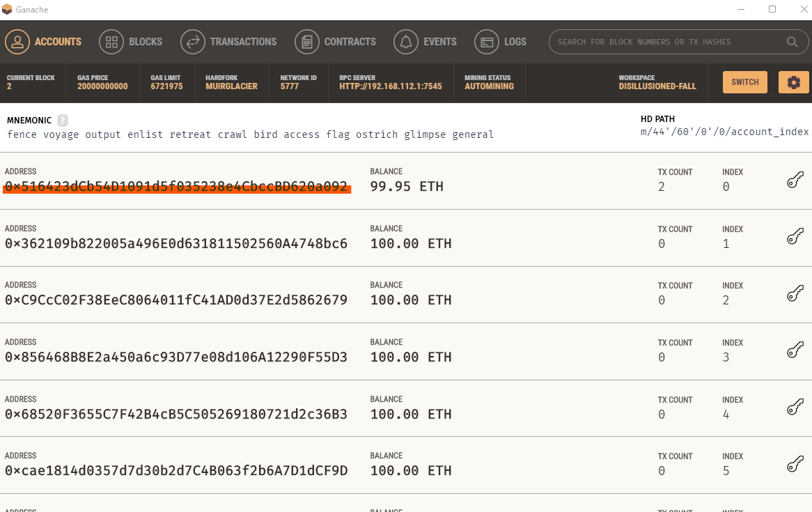The image size is (812, 512).
Task: Focus the block numbers or tx hashes search field
Action: coord(669,42)
